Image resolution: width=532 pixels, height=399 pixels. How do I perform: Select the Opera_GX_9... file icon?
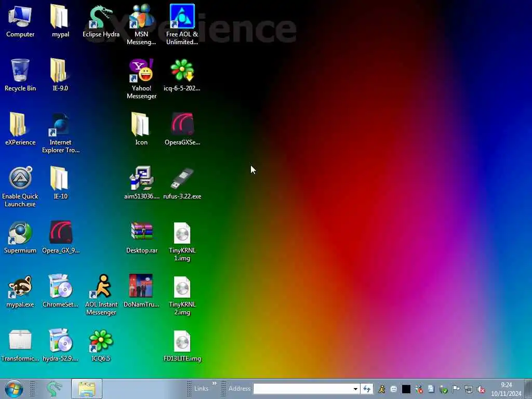tap(60, 237)
